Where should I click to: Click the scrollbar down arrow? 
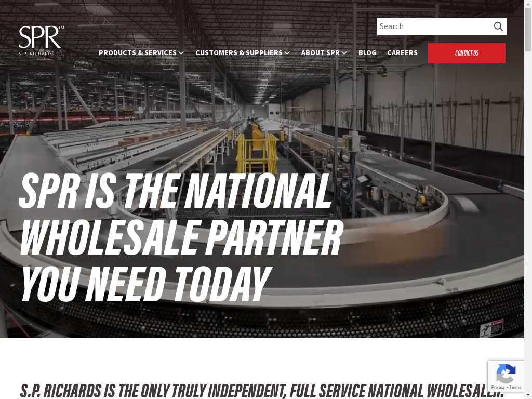(x=528, y=395)
